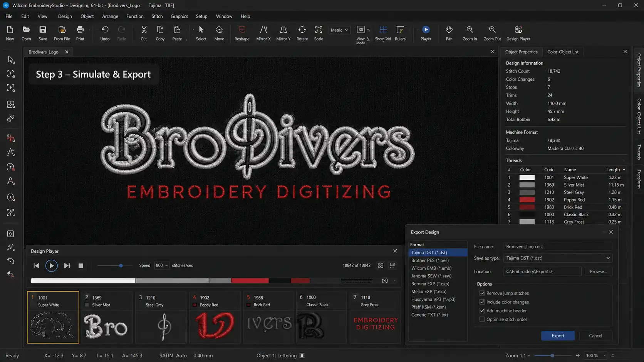Toggle the Brick Red 1988 color block checkbox
The width and height of the screenshot is (644, 362).
point(248,305)
